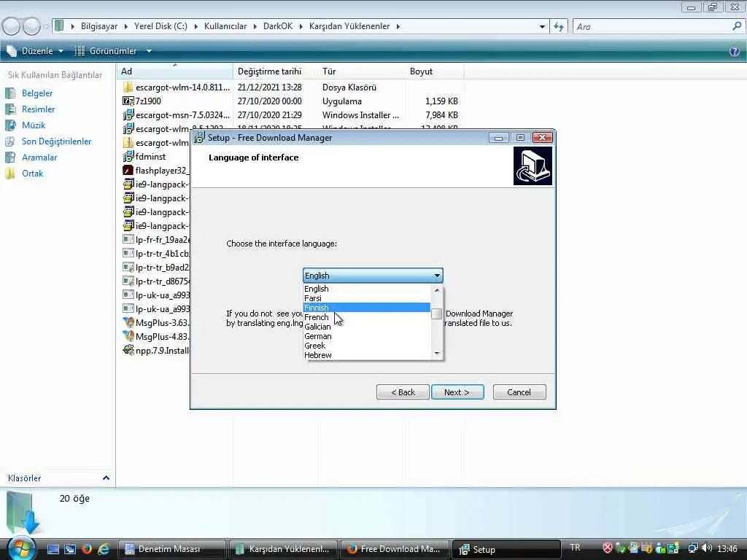Sort files by the Ad column

tap(175, 71)
